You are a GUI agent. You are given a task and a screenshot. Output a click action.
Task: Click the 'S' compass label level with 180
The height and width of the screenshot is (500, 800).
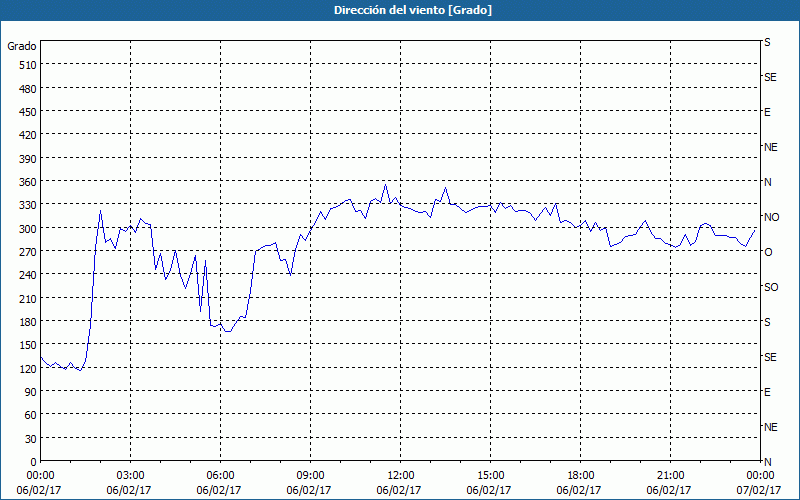pyautogui.click(x=767, y=322)
